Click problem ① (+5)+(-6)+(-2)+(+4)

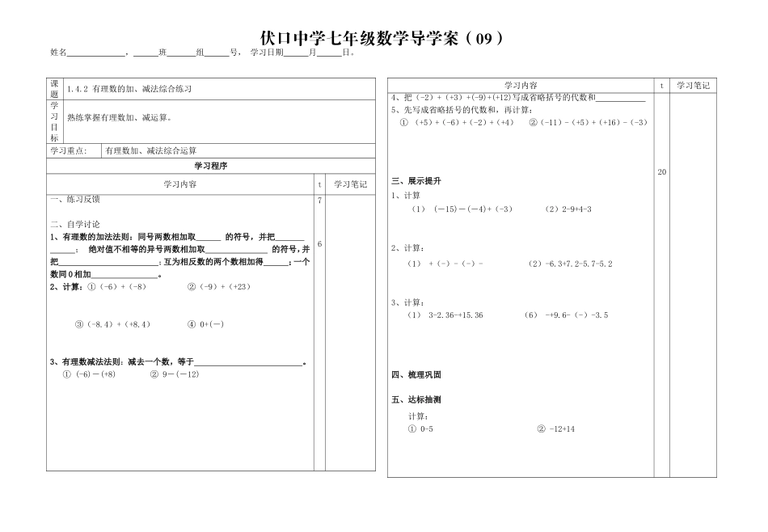coord(457,123)
